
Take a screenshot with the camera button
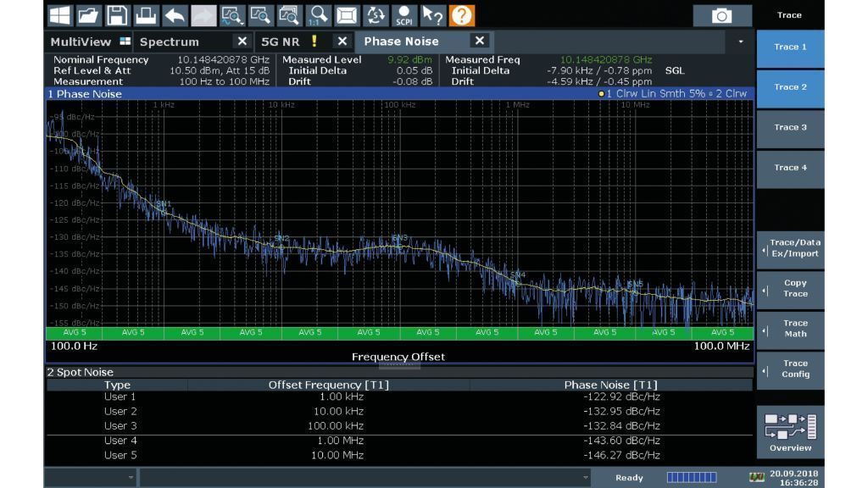click(x=721, y=15)
